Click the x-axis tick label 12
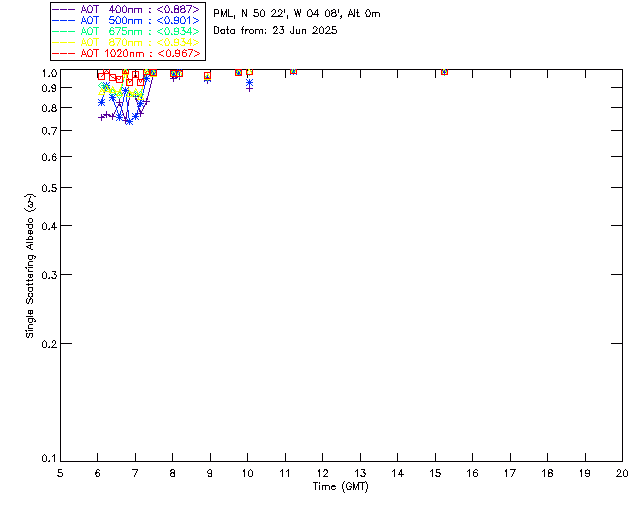640x512 pixels. (322, 473)
